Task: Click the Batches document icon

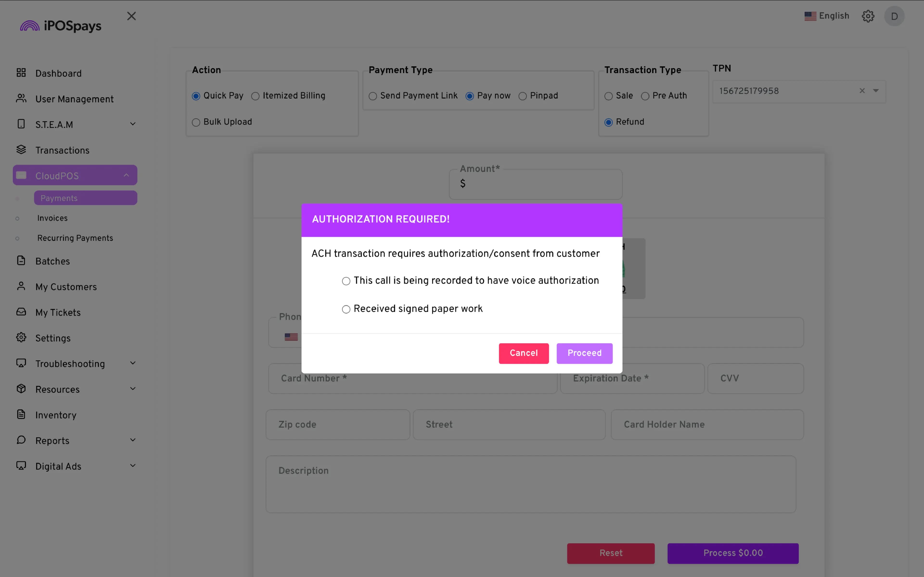Action: click(x=21, y=261)
